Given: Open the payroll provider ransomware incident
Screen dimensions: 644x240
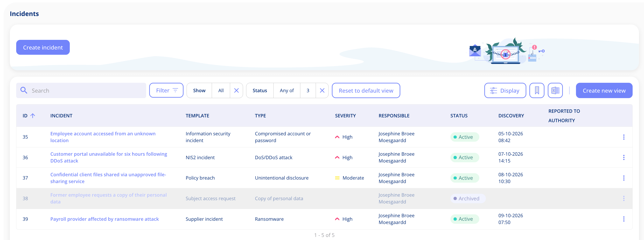Looking at the screenshot, I should click(x=105, y=219).
